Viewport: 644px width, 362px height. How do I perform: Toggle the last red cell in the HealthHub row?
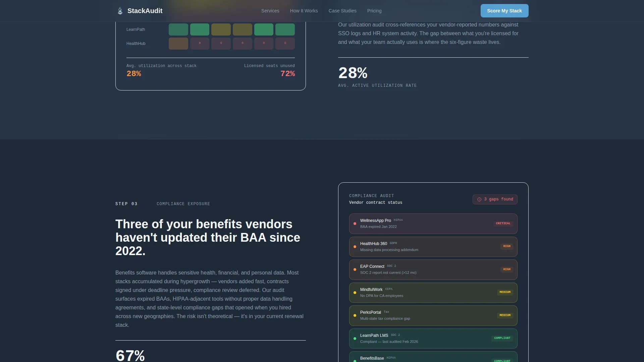285,43
